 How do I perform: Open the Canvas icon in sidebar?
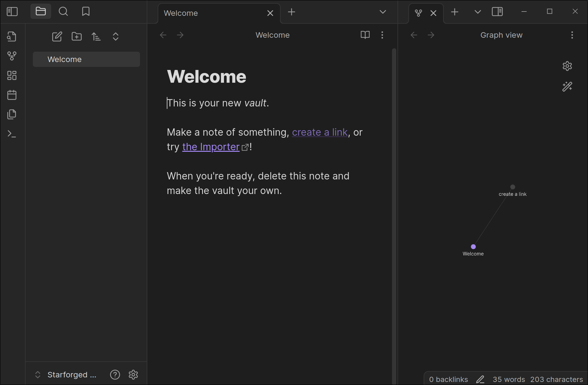[x=12, y=75]
